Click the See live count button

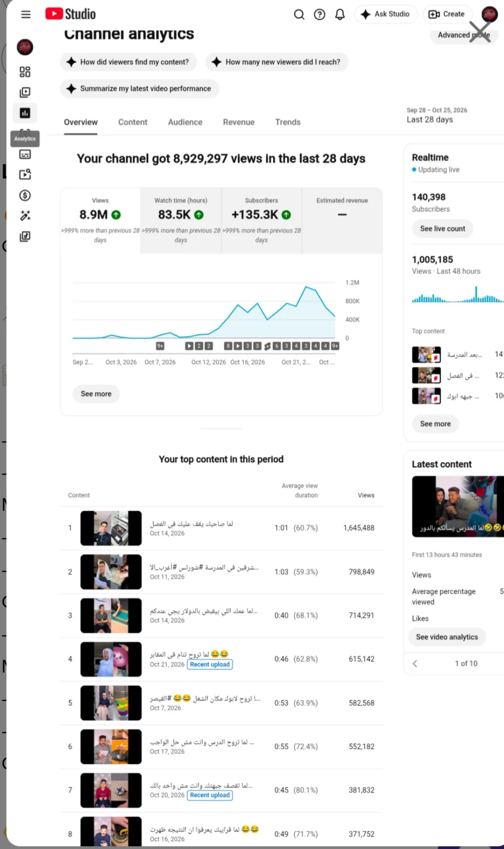pos(442,228)
